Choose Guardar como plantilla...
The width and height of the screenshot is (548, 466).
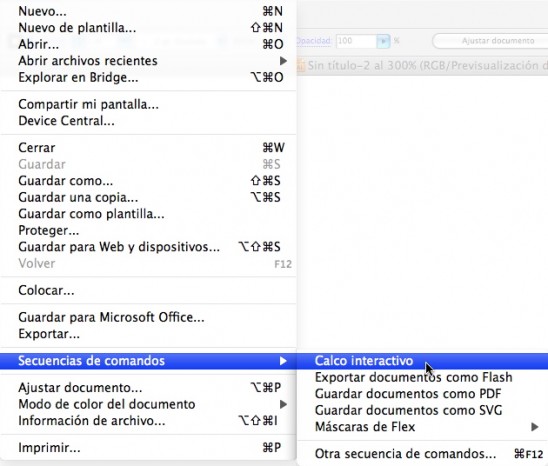point(148,214)
